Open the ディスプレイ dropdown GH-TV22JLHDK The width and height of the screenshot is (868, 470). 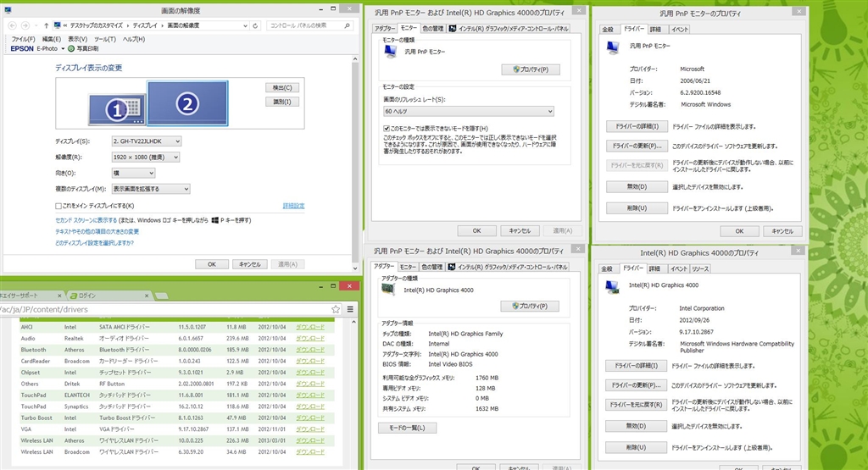pos(146,141)
